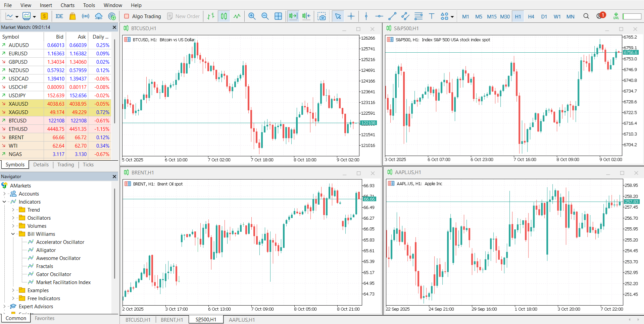This screenshot has height=324, width=644.
Task: Expand the Oscillators folder
Action: pyautogui.click(x=13, y=218)
